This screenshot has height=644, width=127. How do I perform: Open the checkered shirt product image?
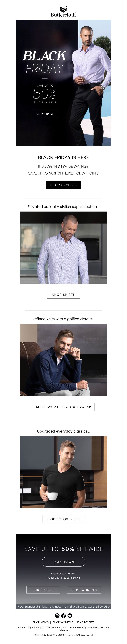click(x=63, y=247)
